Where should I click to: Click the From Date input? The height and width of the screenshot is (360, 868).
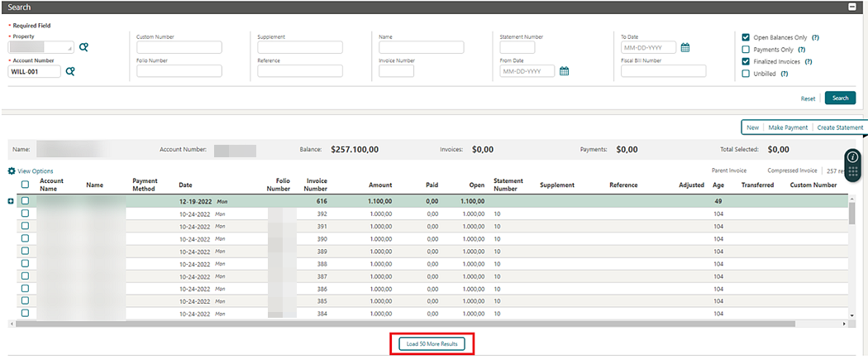point(527,71)
